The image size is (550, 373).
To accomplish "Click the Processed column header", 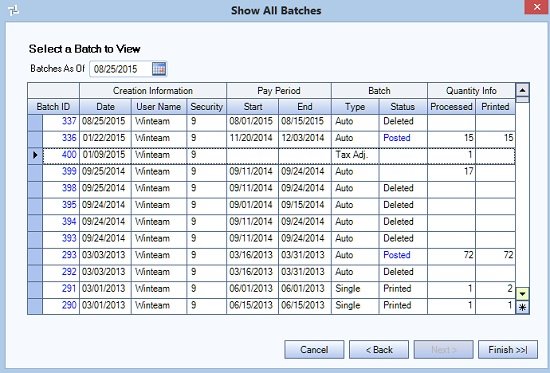I will [451, 107].
